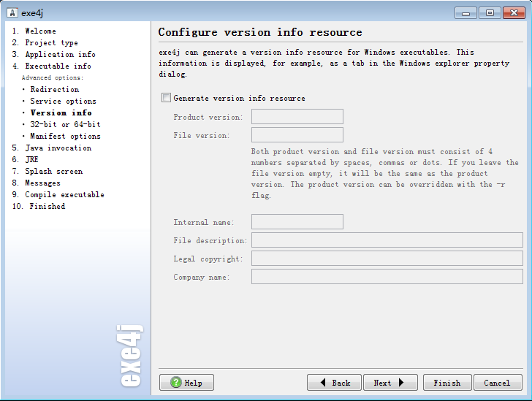Open Manifest options entry

[x=65, y=136]
